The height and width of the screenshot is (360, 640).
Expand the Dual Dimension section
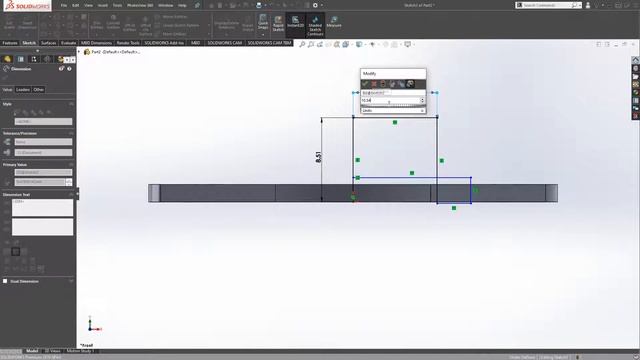[x=71, y=281]
